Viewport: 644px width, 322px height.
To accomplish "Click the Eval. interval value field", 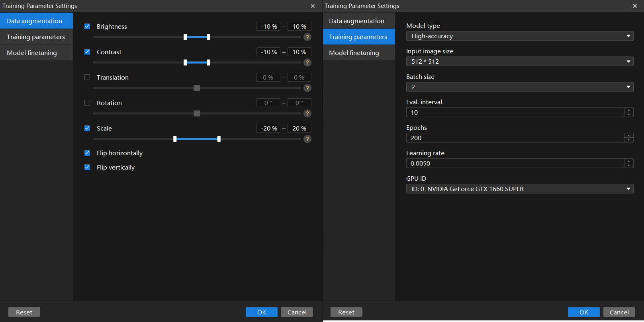I will [x=515, y=112].
